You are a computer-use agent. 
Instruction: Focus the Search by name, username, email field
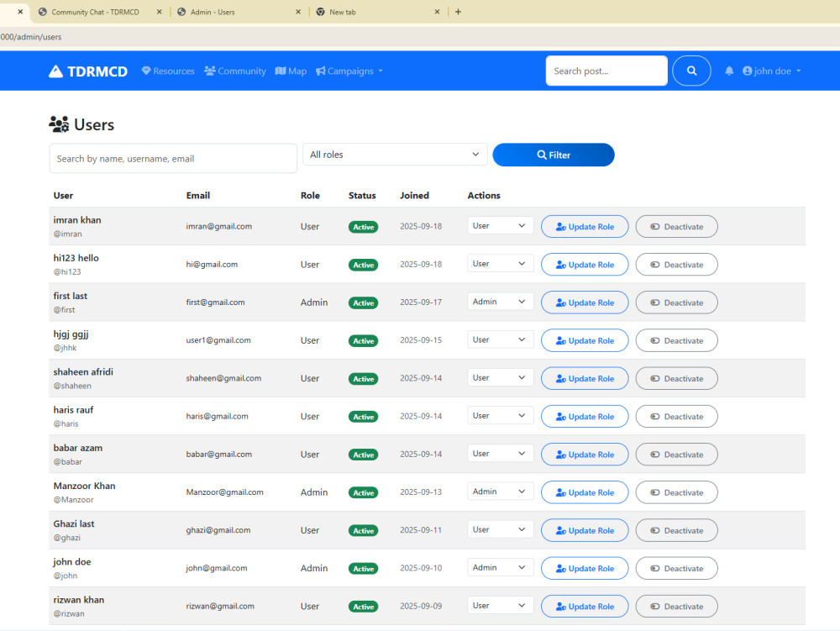coord(173,159)
